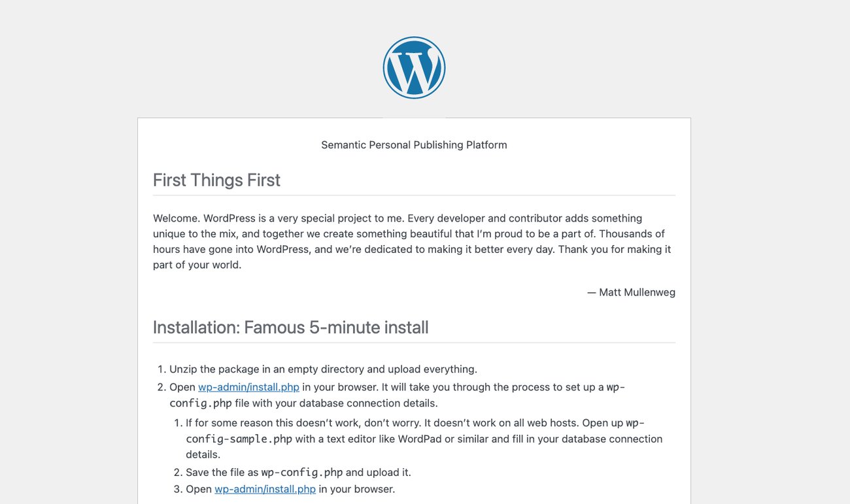Screen dimensions: 850x504
Task: Open wp-admin/install.php link in main step 2
Action: 248,387
